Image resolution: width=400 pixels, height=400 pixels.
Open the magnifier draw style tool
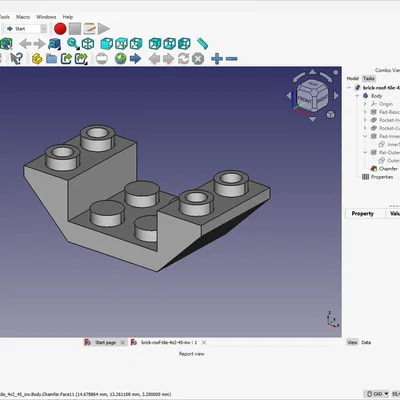tap(73, 44)
